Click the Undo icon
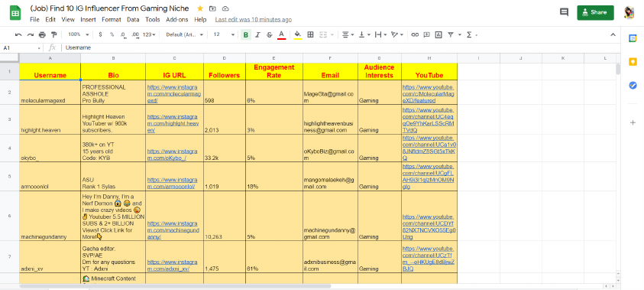Viewport: 644px width, 290px height. tap(18, 35)
